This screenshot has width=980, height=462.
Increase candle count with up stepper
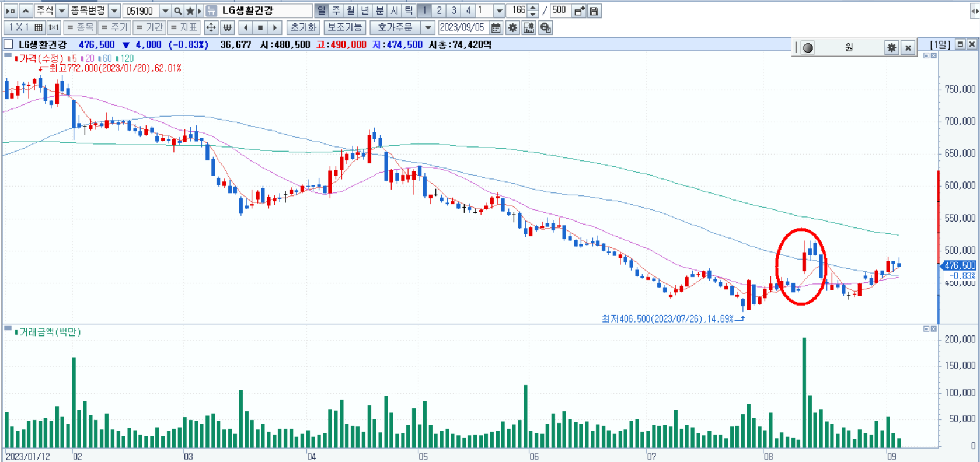coord(532,7)
